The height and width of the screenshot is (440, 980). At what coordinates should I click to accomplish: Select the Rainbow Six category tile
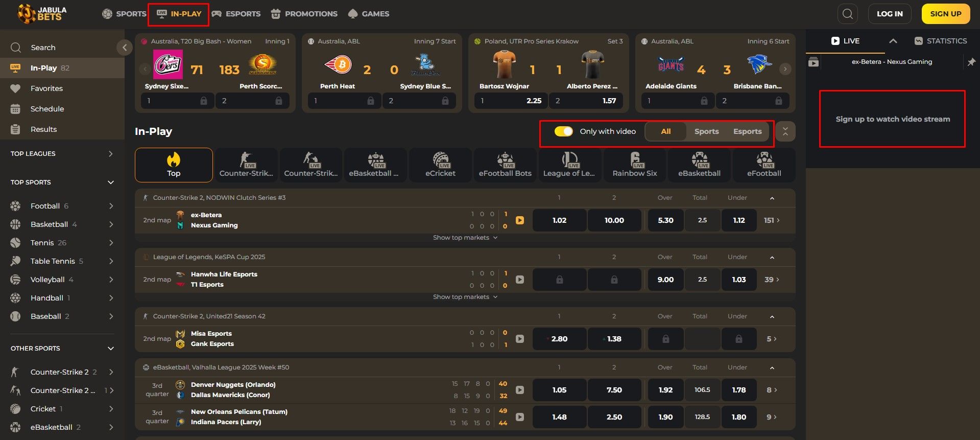[634, 165]
